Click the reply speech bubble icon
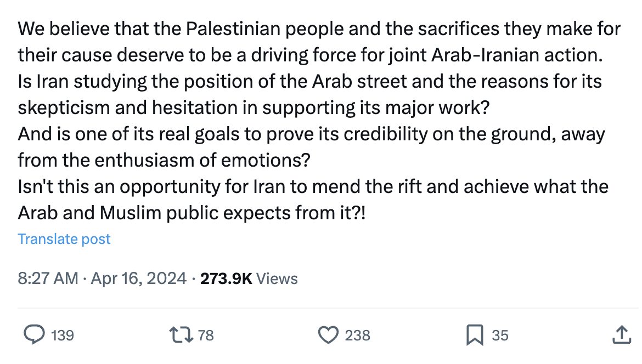642x364 pixels. pyautogui.click(x=35, y=334)
